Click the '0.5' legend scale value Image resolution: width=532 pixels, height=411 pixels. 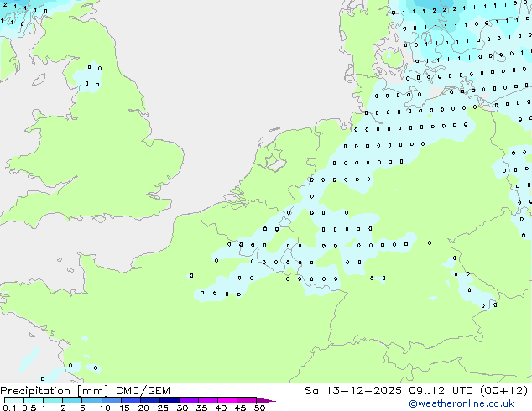[29, 408]
